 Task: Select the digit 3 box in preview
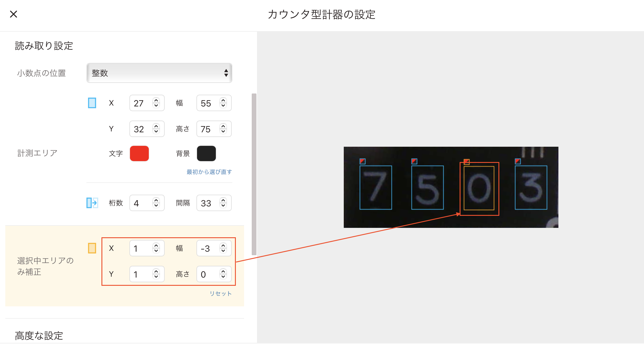click(531, 188)
